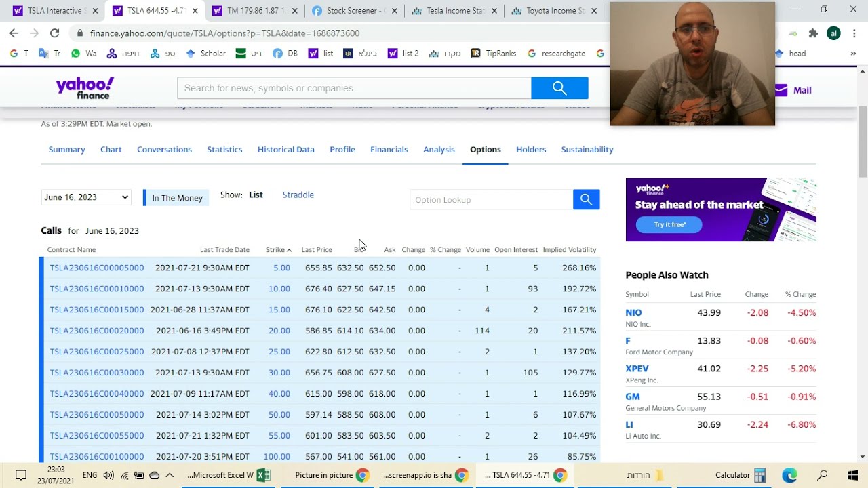Image resolution: width=868 pixels, height=488 pixels.
Task: Toggle the In The Money filter
Action: point(176,198)
